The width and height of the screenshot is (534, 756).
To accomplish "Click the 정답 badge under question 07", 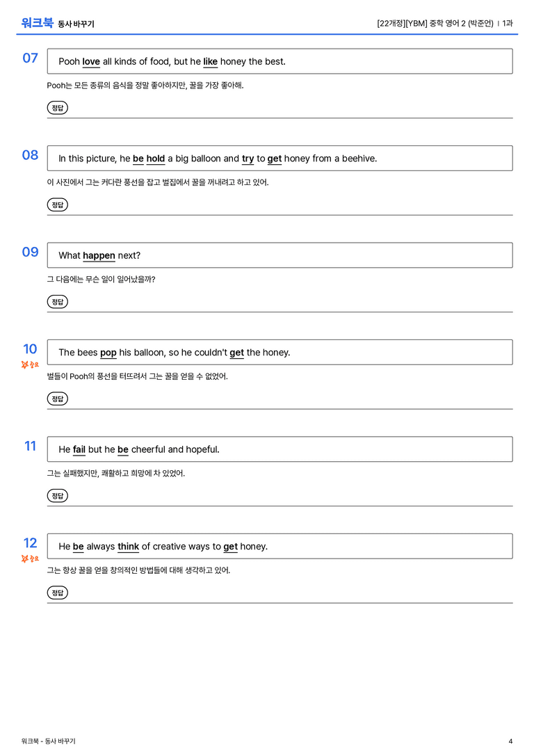I will click(x=57, y=108).
